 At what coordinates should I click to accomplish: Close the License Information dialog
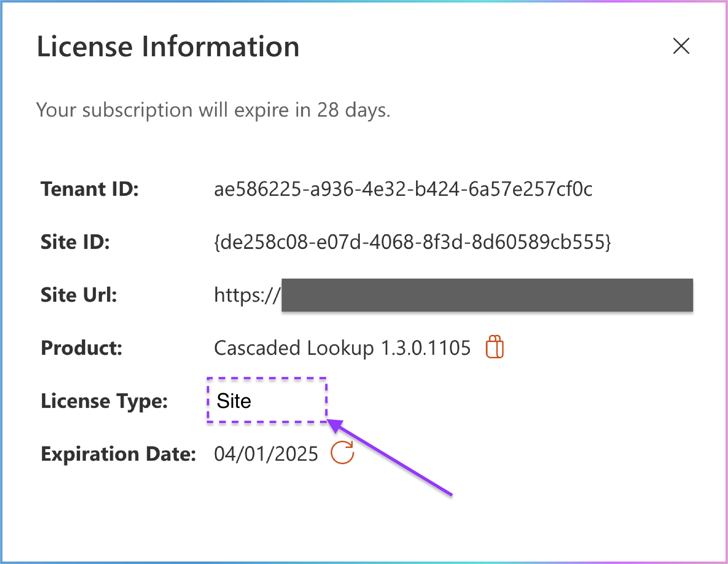pyautogui.click(x=681, y=46)
